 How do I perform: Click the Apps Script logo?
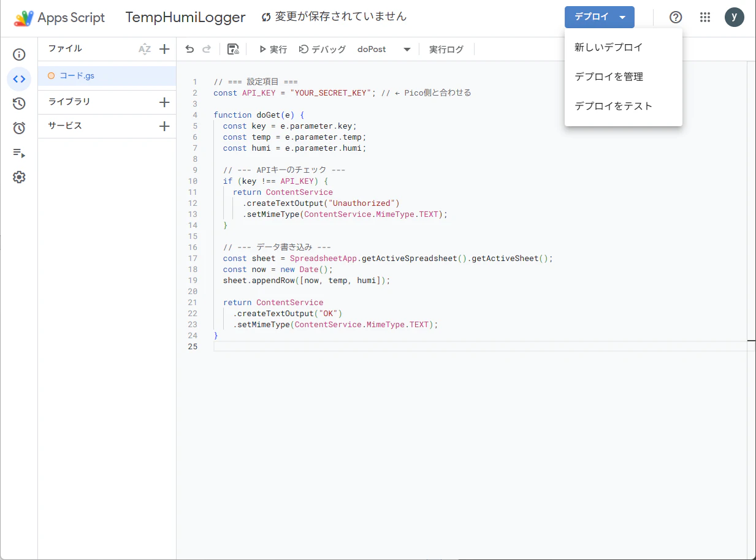[59, 18]
